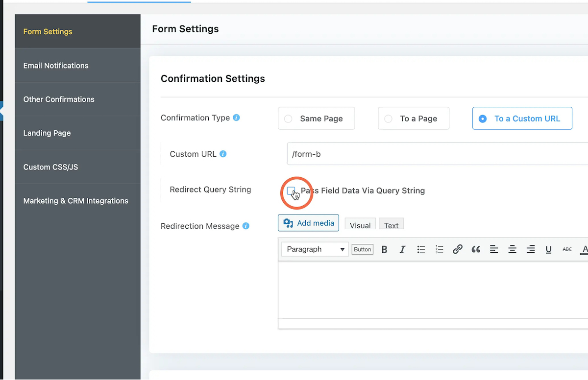588x380 pixels.
Task: Align text to the center
Action: tap(512, 249)
